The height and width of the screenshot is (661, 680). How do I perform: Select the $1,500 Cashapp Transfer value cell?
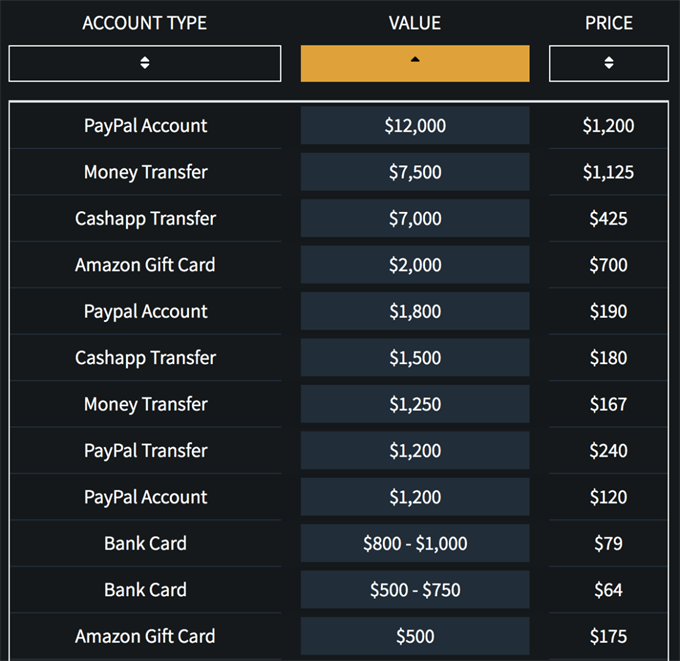pos(415,358)
